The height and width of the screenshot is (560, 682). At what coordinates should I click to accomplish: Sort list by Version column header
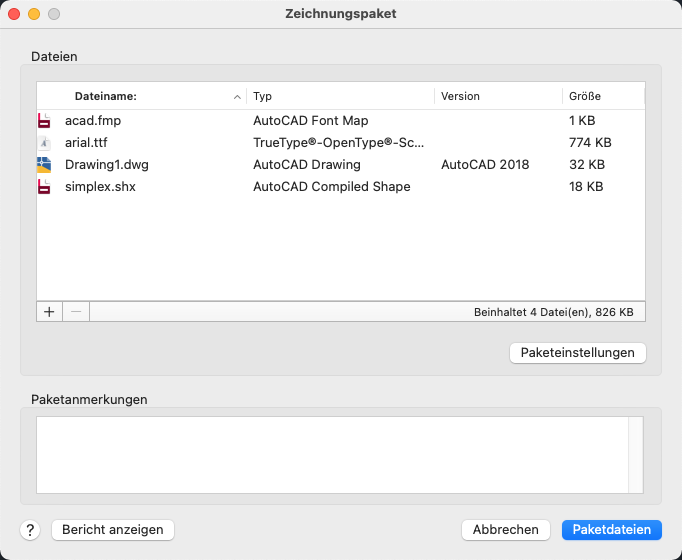(x=498, y=97)
